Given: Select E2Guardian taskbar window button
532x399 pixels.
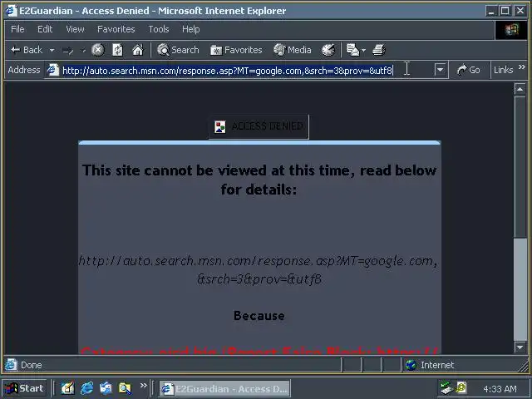Looking at the screenshot, I should [225, 388].
